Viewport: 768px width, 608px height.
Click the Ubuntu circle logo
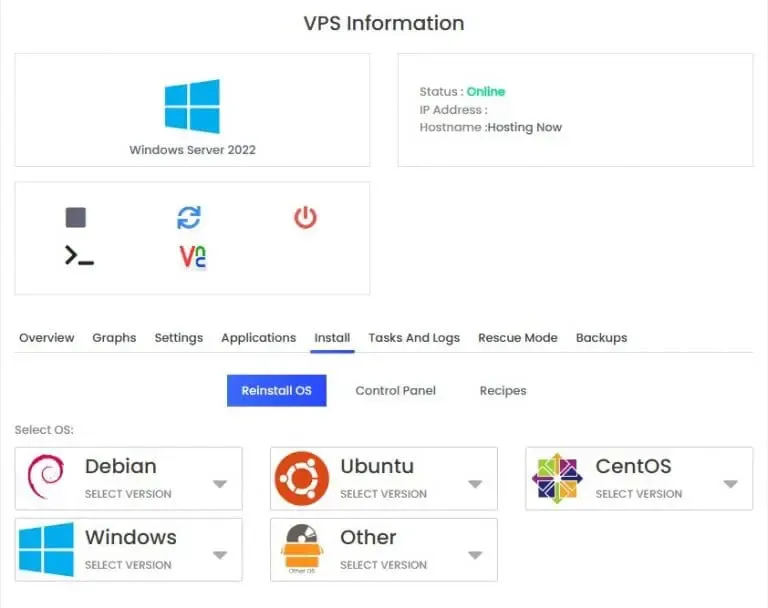[301, 478]
